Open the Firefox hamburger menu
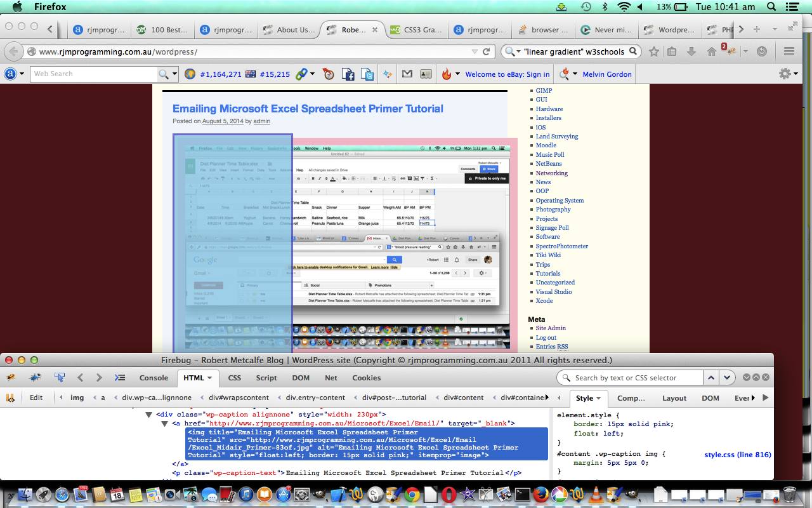Image resolution: width=812 pixels, height=508 pixels. coord(789,51)
